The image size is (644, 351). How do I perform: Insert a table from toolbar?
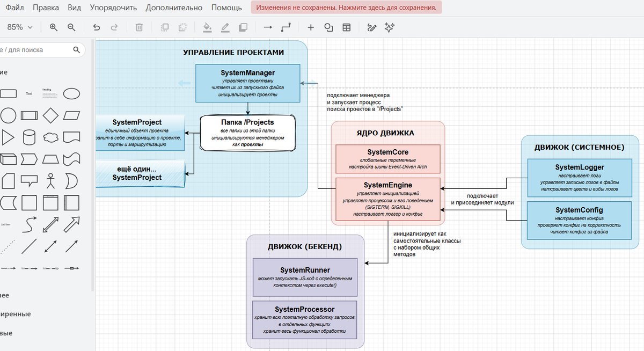click(x=347, y=27)
